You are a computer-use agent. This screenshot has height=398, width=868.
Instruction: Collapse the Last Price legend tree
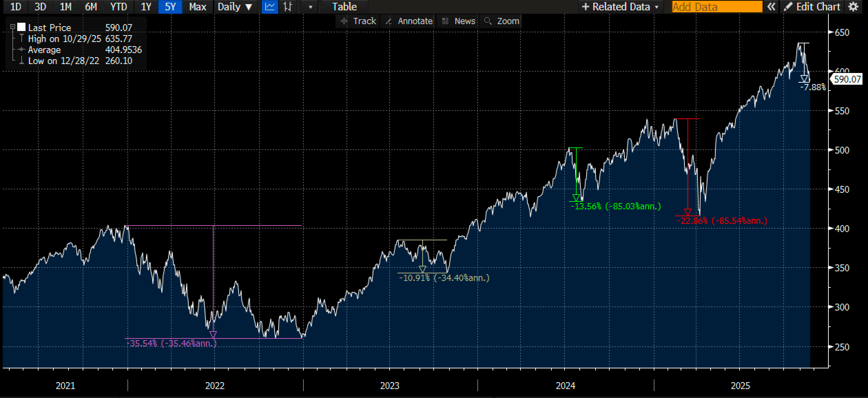coord(13,27)
